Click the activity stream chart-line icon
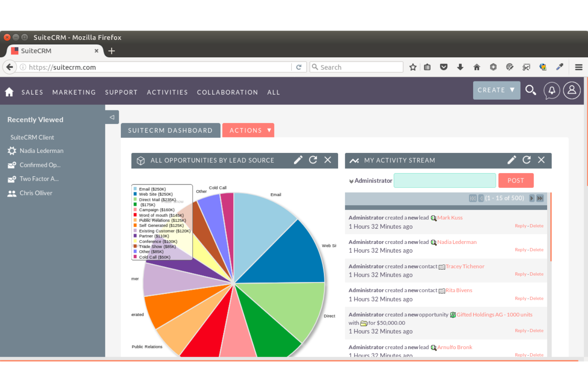The height and width of the screenshot is (392, 588). (x=354, y=160)
